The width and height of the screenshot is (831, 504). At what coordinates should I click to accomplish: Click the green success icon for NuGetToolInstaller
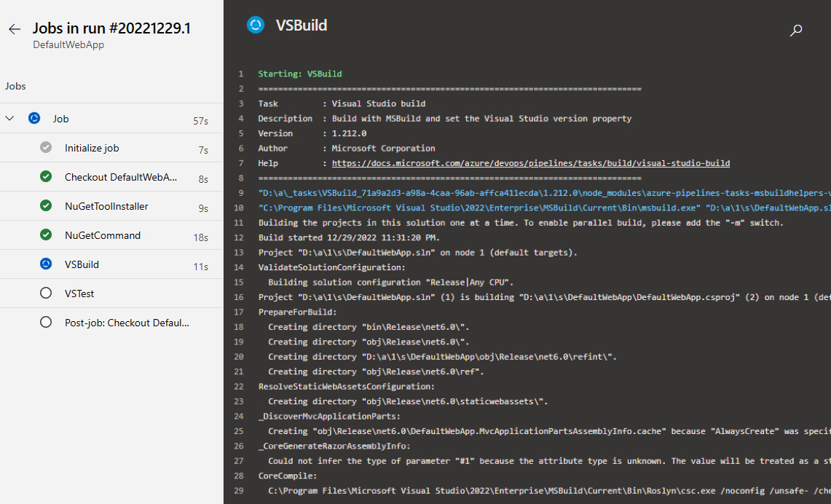click(x=46, y=205)
